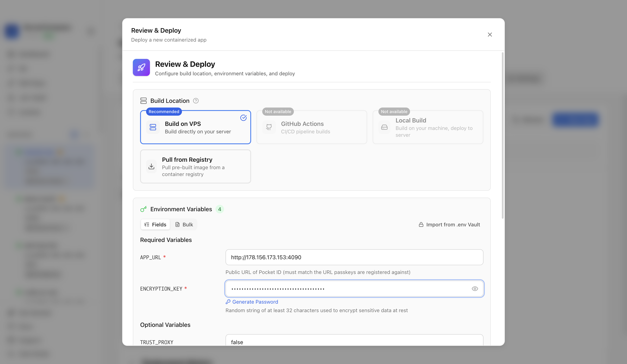This screenshot has width=627, height=364.
Task: Click the environment variables count badge 4
Action: [220, 209]
